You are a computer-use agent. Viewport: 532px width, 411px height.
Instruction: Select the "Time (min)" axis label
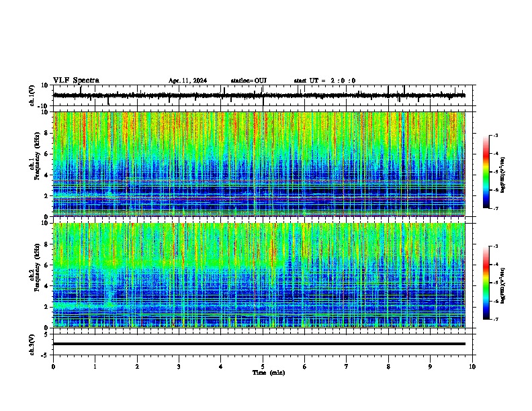[269, 373]
